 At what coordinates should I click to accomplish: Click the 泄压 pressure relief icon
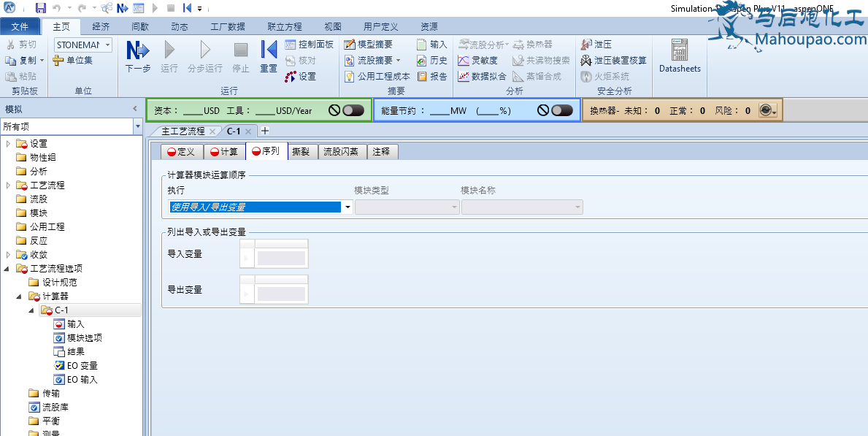597,45
